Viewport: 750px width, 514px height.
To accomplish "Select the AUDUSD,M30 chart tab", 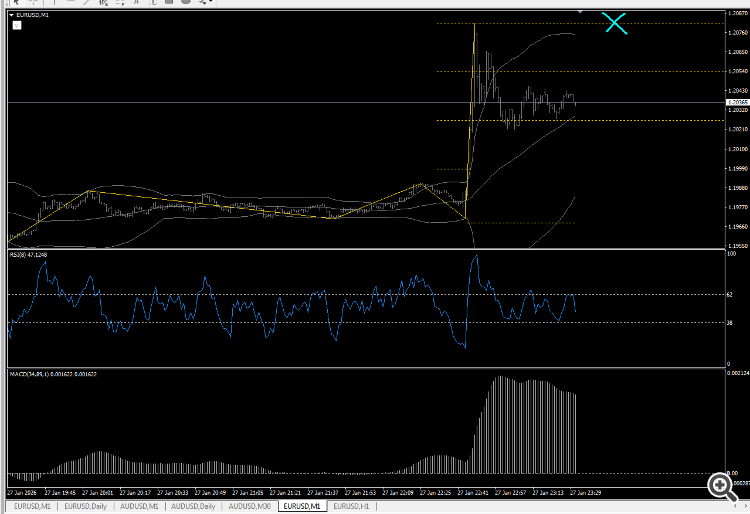I will (250, 506).
